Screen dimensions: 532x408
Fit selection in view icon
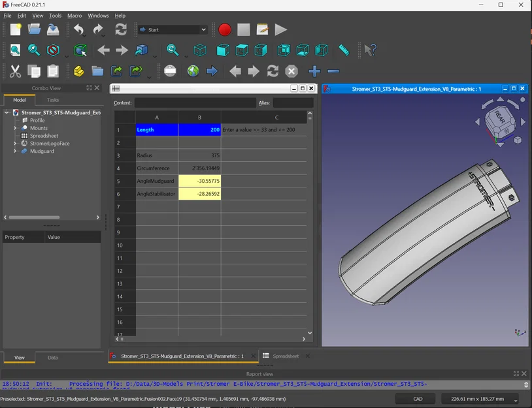click(34, 50)
